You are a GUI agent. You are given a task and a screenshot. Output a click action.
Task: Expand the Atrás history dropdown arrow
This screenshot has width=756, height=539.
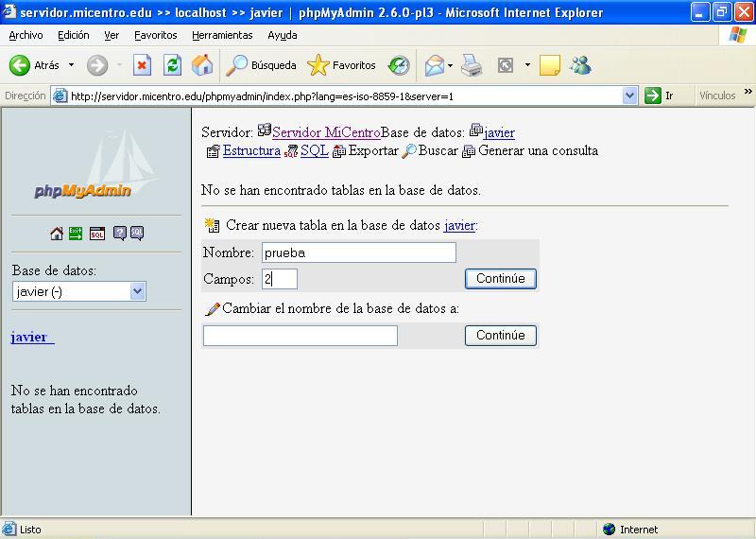point(71,65)
